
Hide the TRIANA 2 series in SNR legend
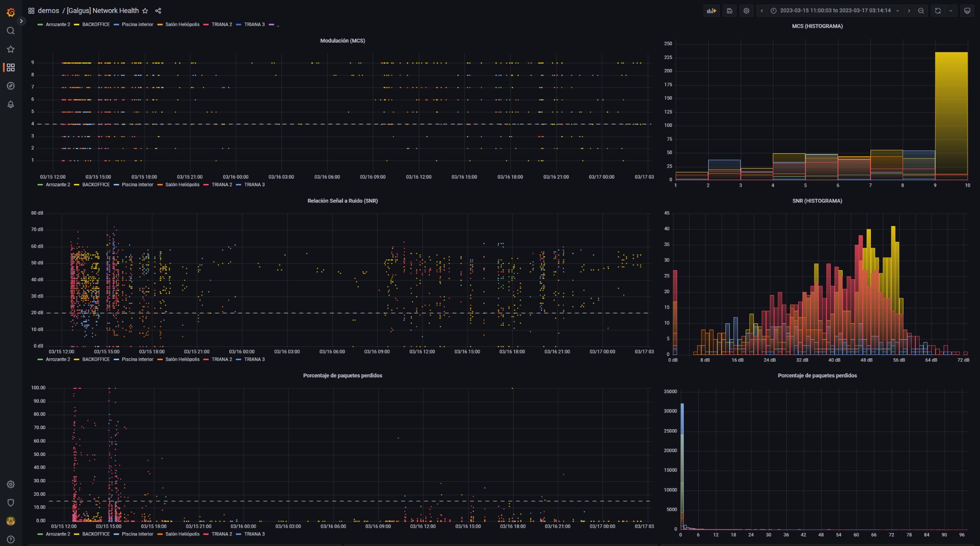coord(222,359)
